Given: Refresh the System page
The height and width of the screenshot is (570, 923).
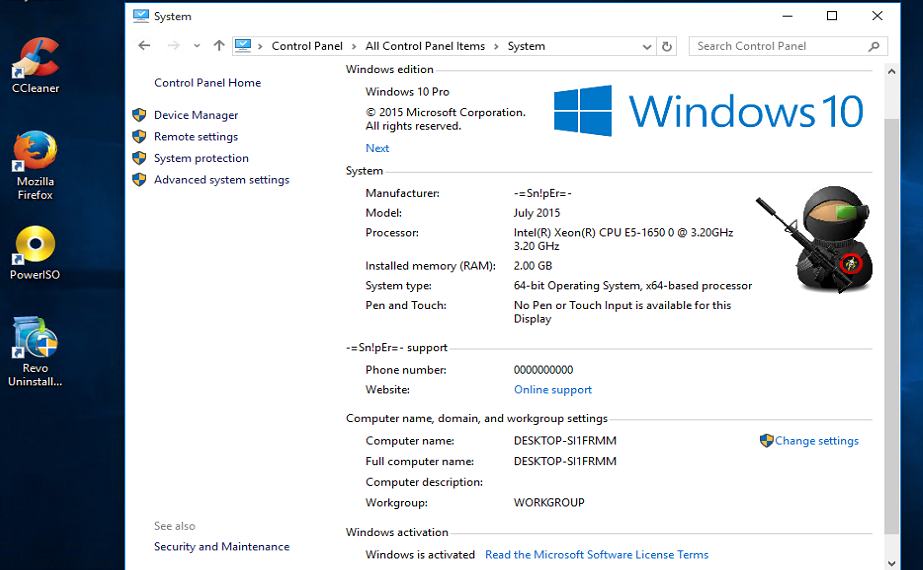Looking at the screenshot, I should click(x=667, y=47).
